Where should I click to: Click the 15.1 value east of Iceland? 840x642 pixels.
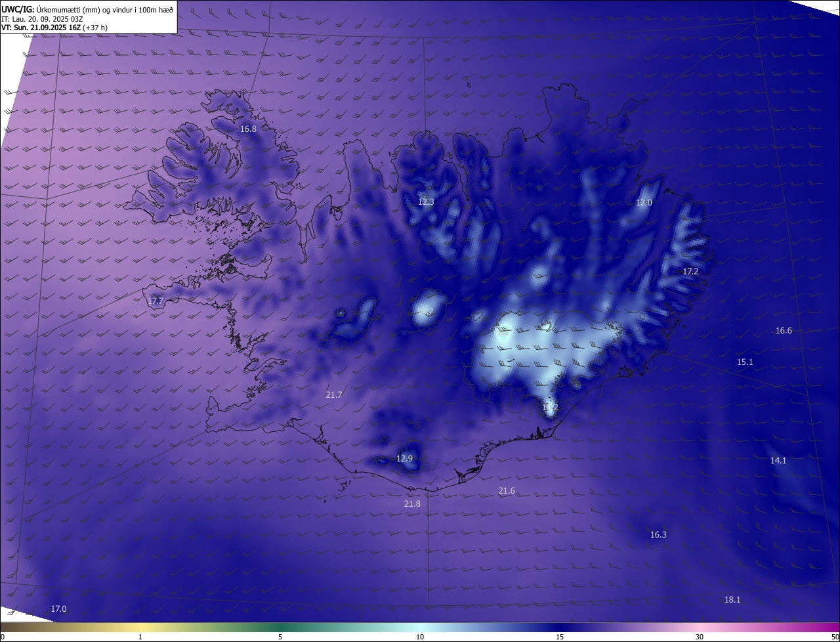point(745,362)
